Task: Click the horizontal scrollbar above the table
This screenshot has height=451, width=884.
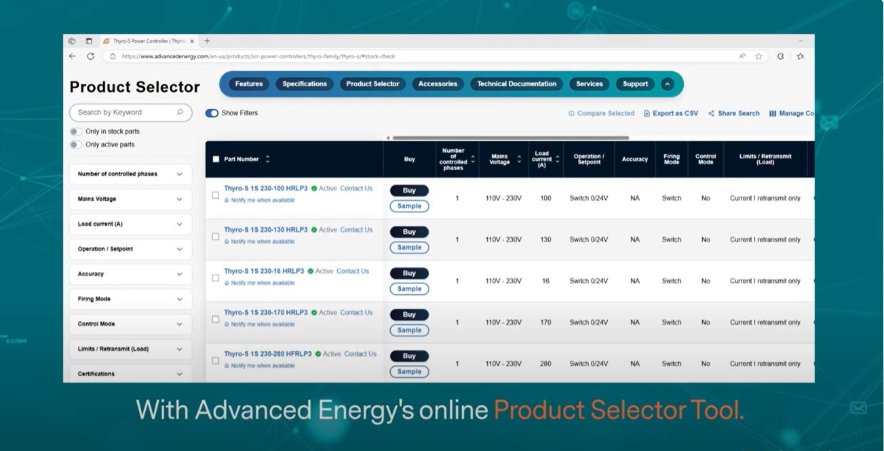Action: pyautogui.click(x=510, y=138)
